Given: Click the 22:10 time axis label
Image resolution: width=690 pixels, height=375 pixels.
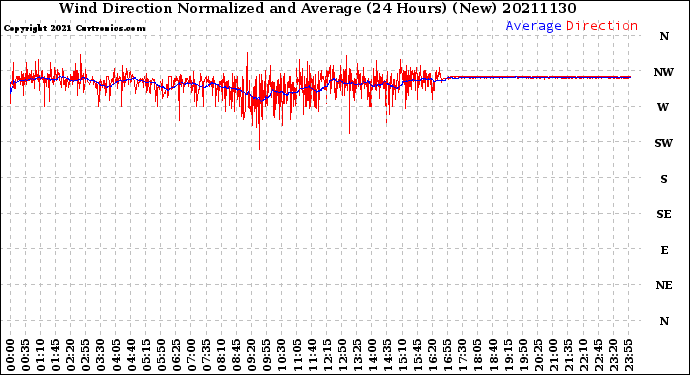Looking at the screenshot, I should [x=583, y=355].
